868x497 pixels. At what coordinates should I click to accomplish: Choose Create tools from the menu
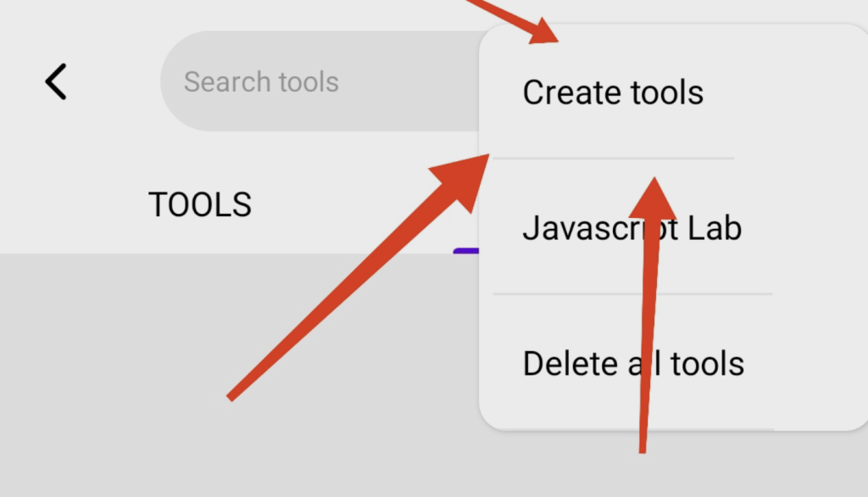point(613,92)
